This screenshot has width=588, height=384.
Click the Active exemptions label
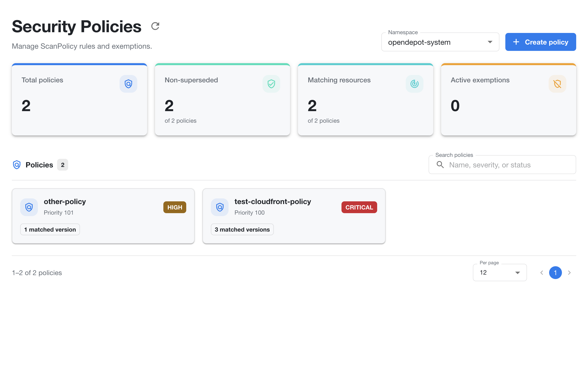480,80
